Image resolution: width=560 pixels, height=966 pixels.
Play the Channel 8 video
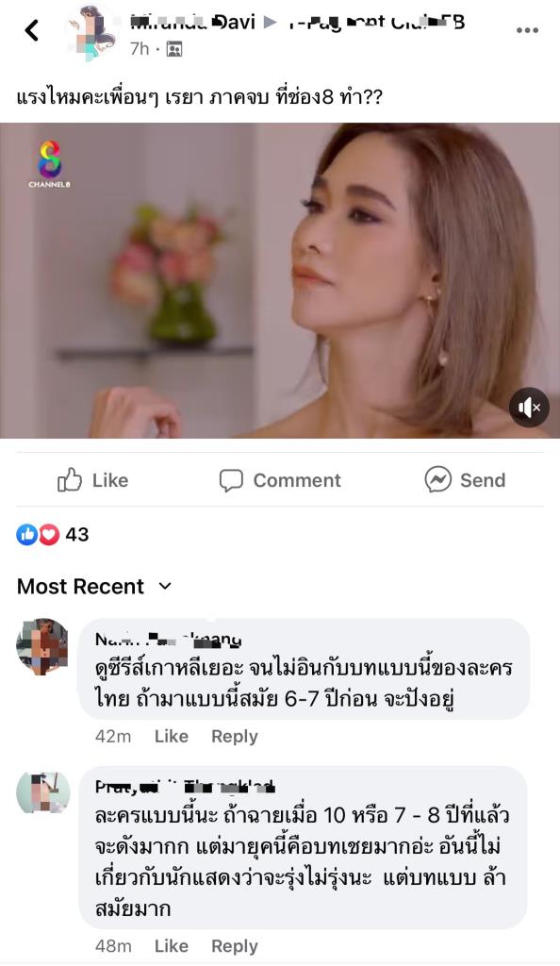point(280,281)
